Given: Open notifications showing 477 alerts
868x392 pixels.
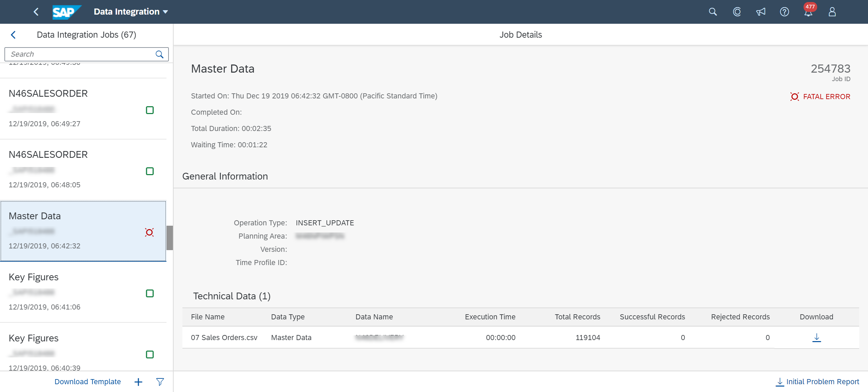Looking at the screenshot, I should 808,12.
